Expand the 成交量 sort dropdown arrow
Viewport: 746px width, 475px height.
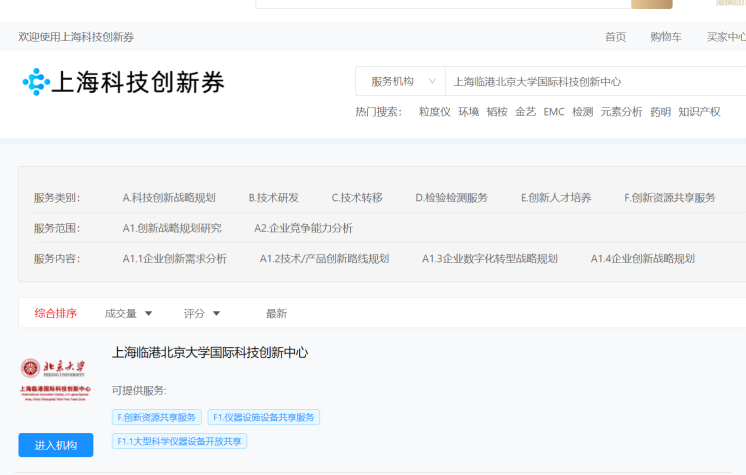(149, 314)
